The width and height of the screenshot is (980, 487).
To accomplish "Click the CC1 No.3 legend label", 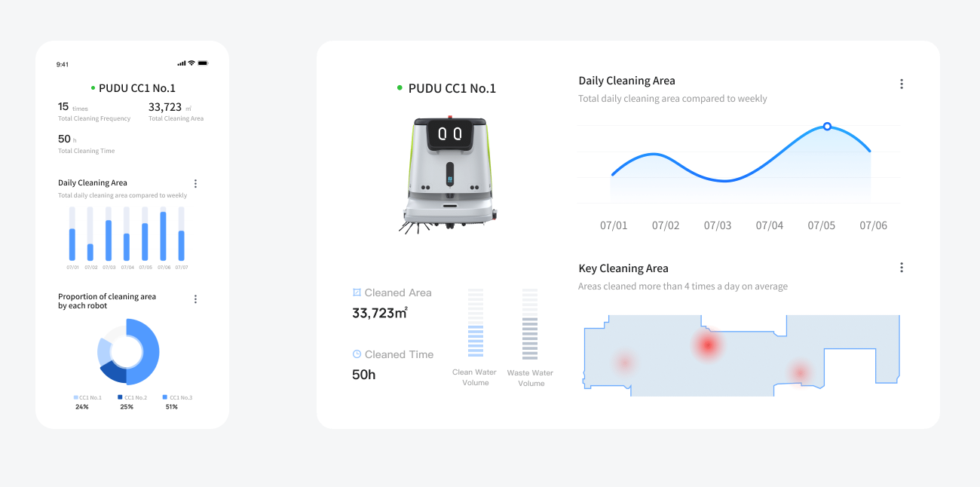I will (x=181, y=397).
